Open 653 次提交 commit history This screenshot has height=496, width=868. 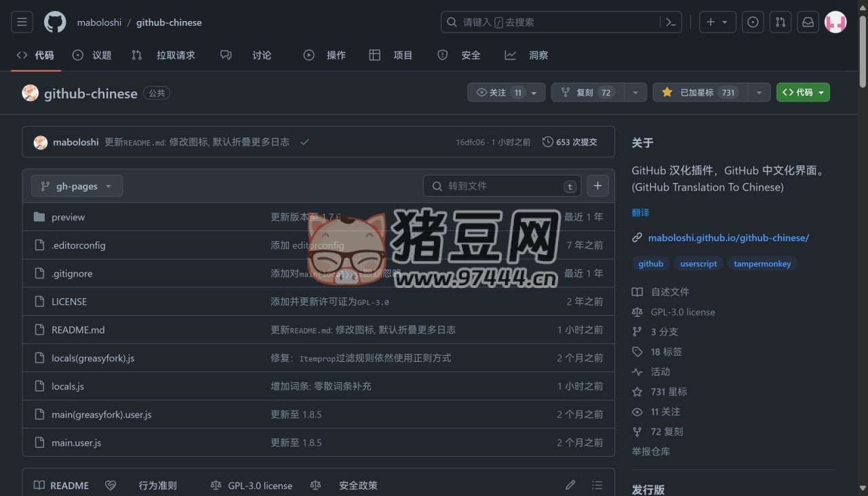(570, 142)
